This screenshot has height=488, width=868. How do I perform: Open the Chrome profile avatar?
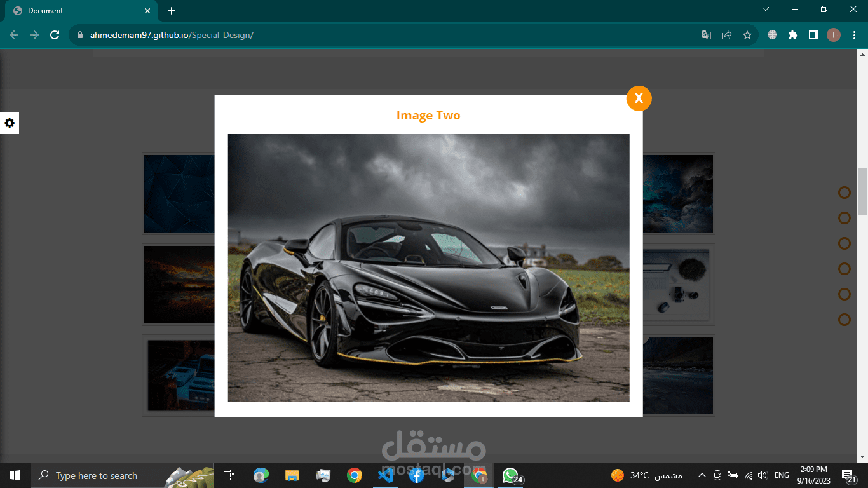coord(834,35)
